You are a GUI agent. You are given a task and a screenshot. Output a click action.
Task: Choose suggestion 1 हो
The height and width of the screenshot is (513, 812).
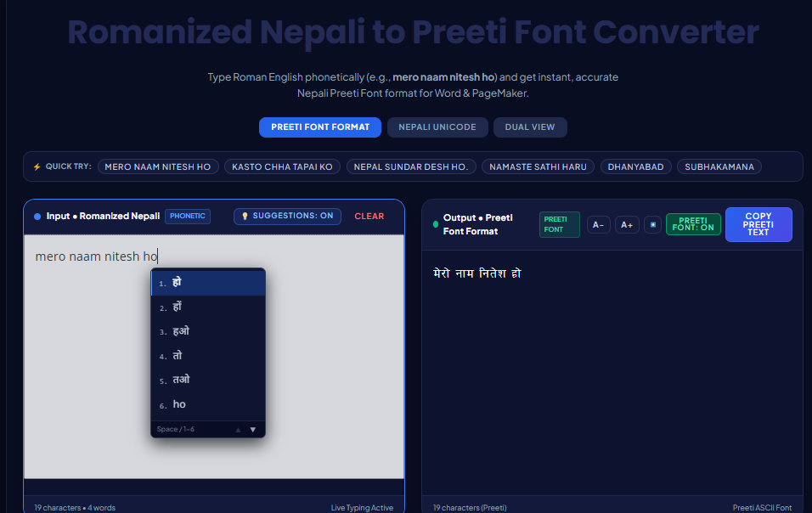pyautogui.click(x=208, y=283)
